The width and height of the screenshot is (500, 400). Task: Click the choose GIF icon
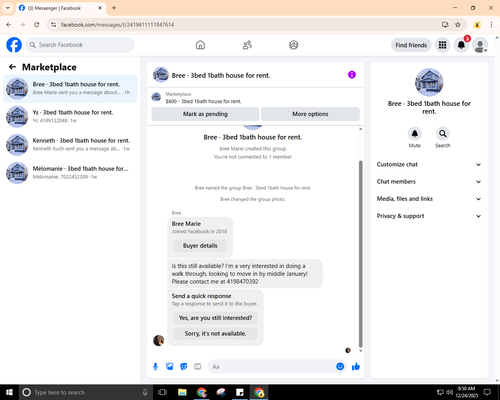click(x=198, y=367)
